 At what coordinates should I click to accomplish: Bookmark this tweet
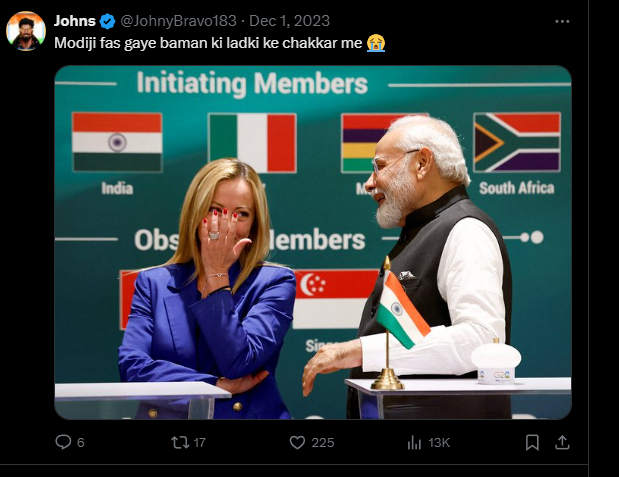(x=533, y=442)
